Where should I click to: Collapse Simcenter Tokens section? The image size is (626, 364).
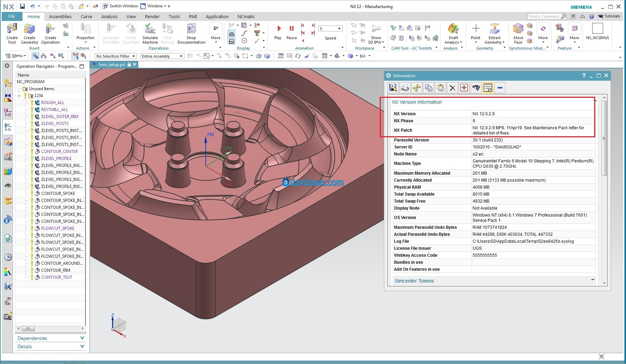tap(593, 280)
